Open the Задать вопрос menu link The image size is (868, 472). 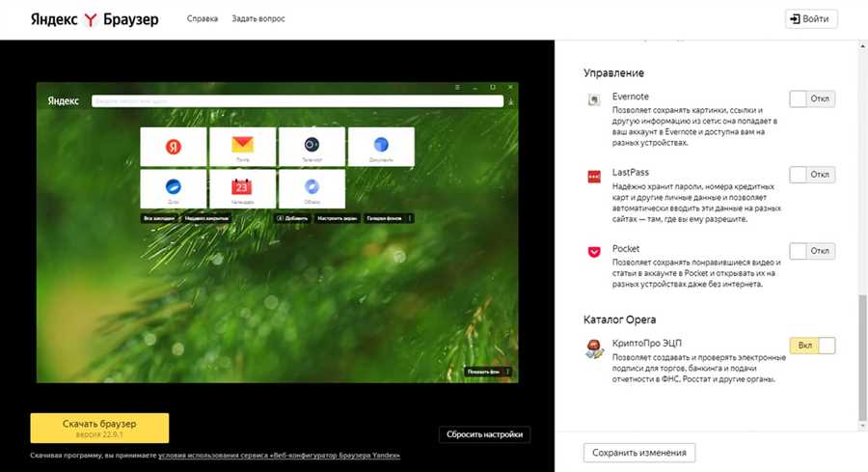(x=258, y=19)
